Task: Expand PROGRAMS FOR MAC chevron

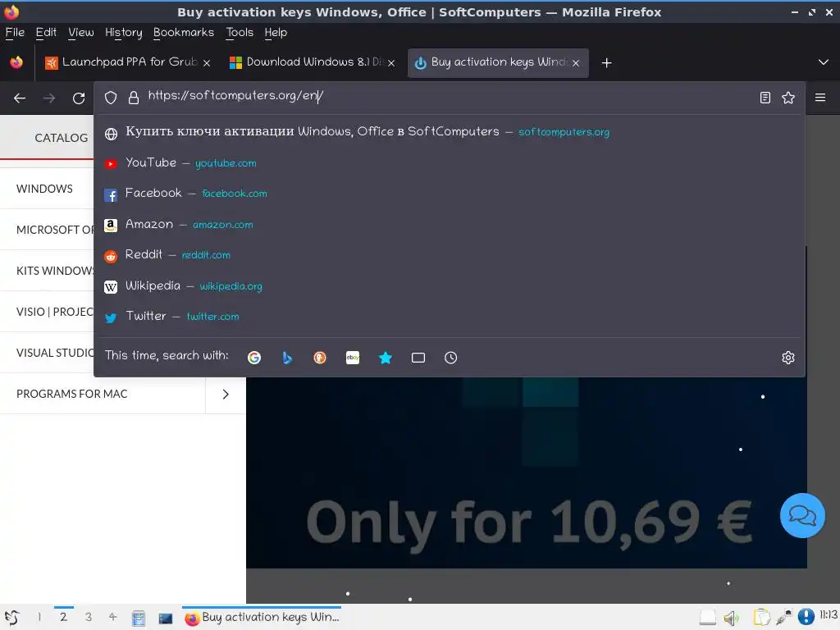Action: (x=226, y=394)
